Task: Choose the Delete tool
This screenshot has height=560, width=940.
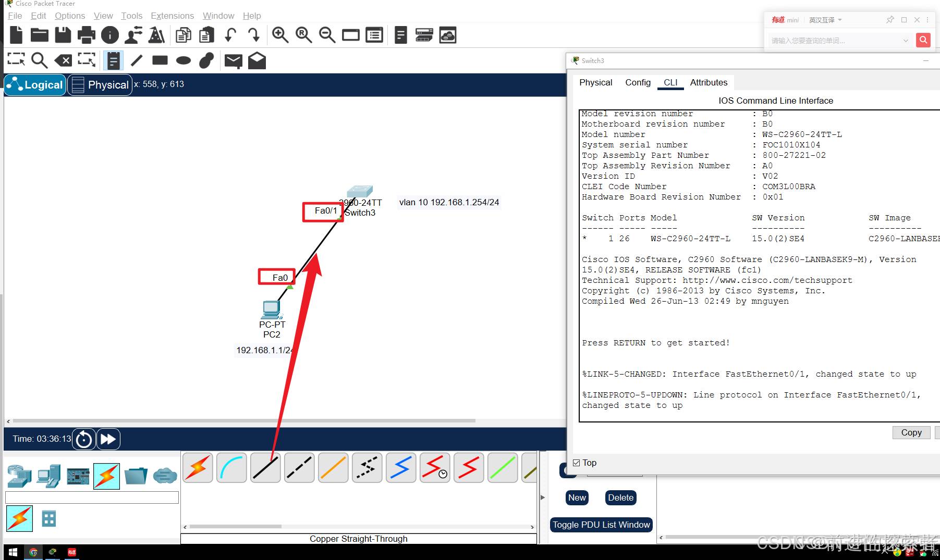Action: (64, 60)
